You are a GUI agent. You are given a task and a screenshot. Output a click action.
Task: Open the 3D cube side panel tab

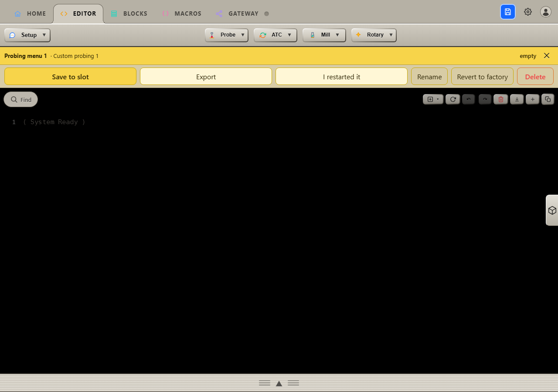click(552, 210)
